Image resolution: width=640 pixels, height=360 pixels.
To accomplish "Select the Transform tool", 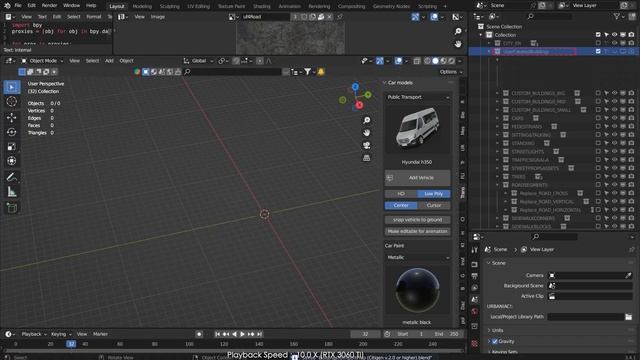I will tap(11, 161).
